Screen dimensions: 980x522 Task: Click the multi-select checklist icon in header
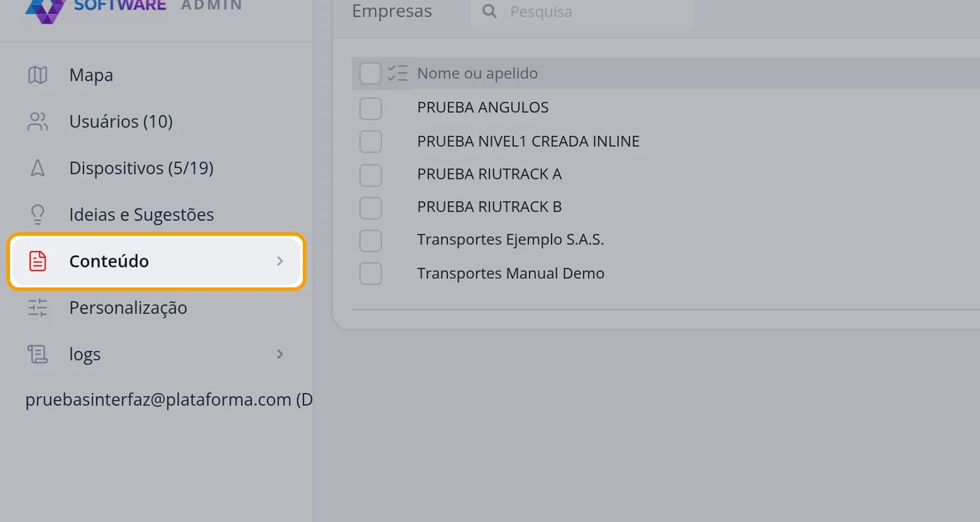pos(398,73)
